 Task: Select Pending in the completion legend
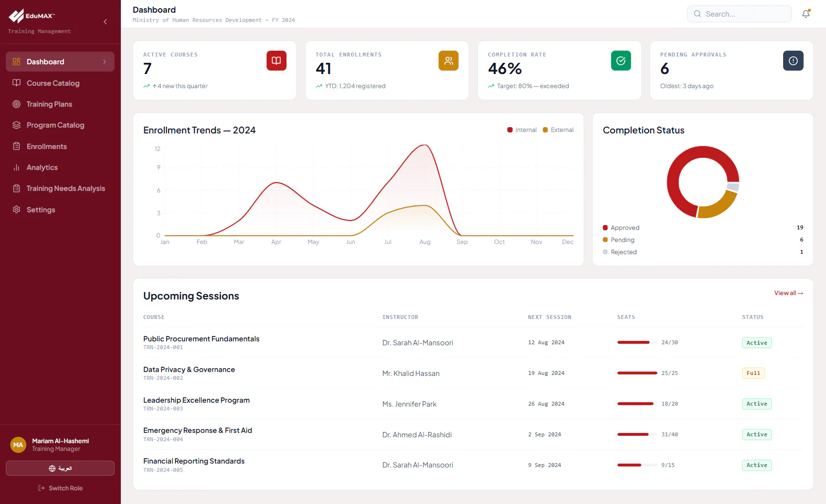(619, 240)
